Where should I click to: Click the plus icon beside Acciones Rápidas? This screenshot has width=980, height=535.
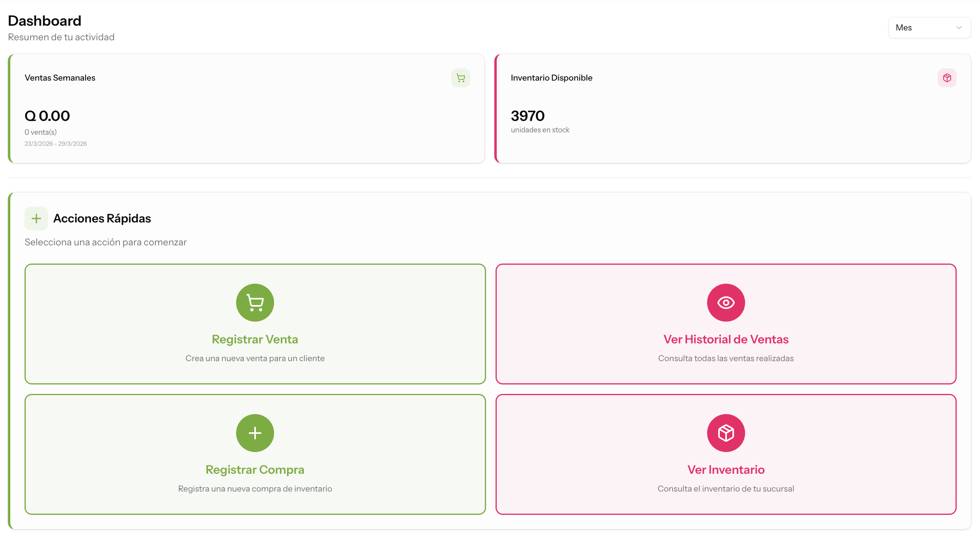[x=36, y=219]
